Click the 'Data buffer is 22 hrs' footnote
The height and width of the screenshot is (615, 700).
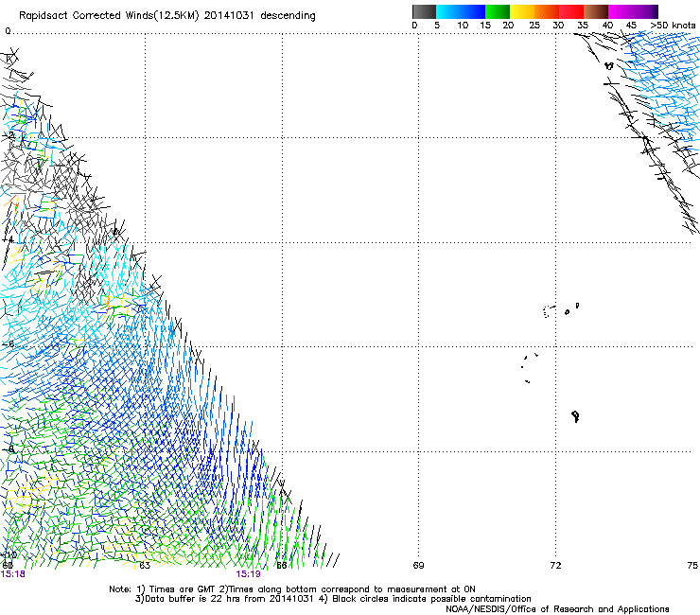[x=224, y=599]
